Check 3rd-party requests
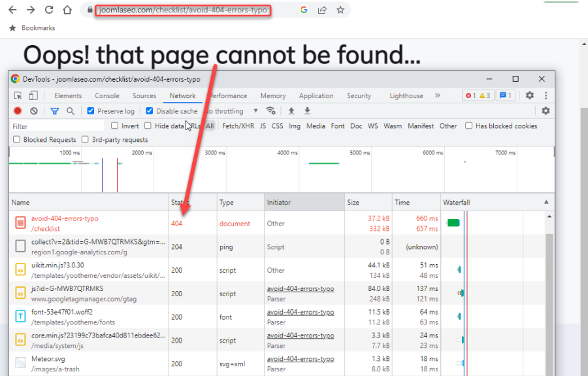Screen dimensions: 588x376 [x=85, y=139]
